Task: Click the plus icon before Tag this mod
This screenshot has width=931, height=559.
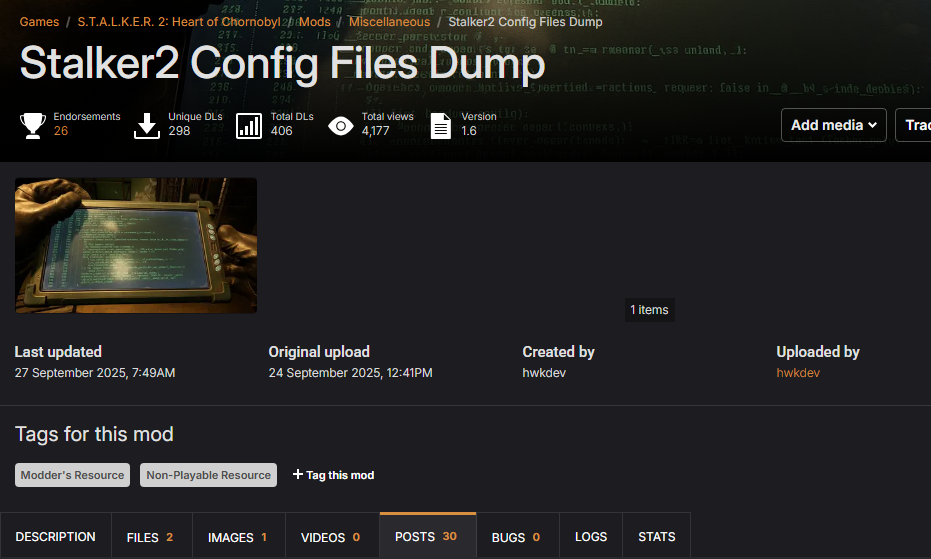Action: [x=298, y=474]
